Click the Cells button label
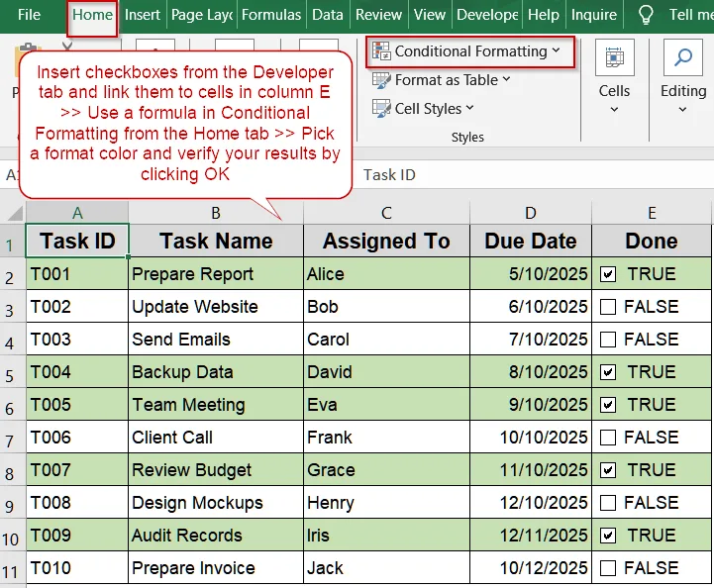The height and width of the screenshot is (588, 714). pyautogui.click(x=614, y=91)
